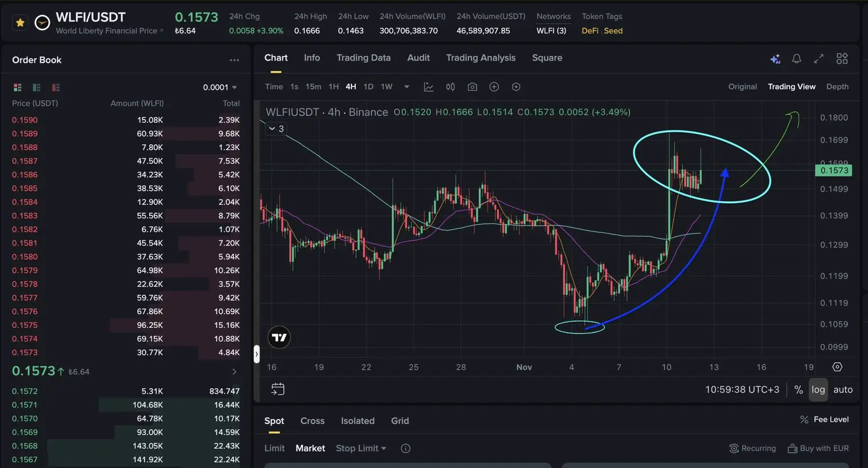868x468 pixels.
Task: Show both bids and asks in order book
Action: (x=18, y=87)
